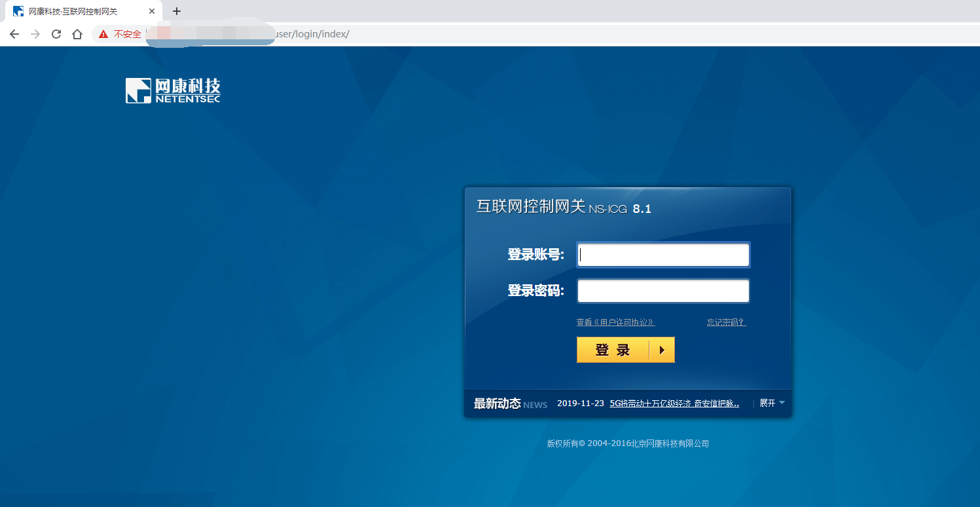Close the 网康科技 browser tab
This screenshot has height=507, width=980.
(152, 11)
